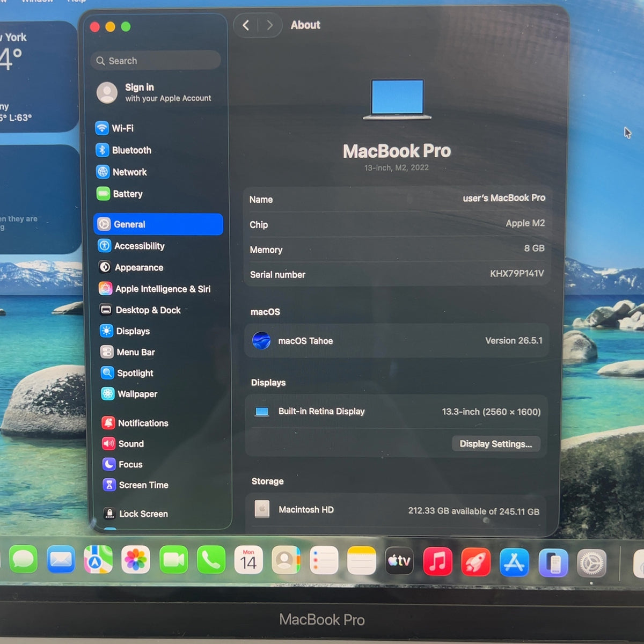Open Reminders from the Dock

click(x=324, y=561)
